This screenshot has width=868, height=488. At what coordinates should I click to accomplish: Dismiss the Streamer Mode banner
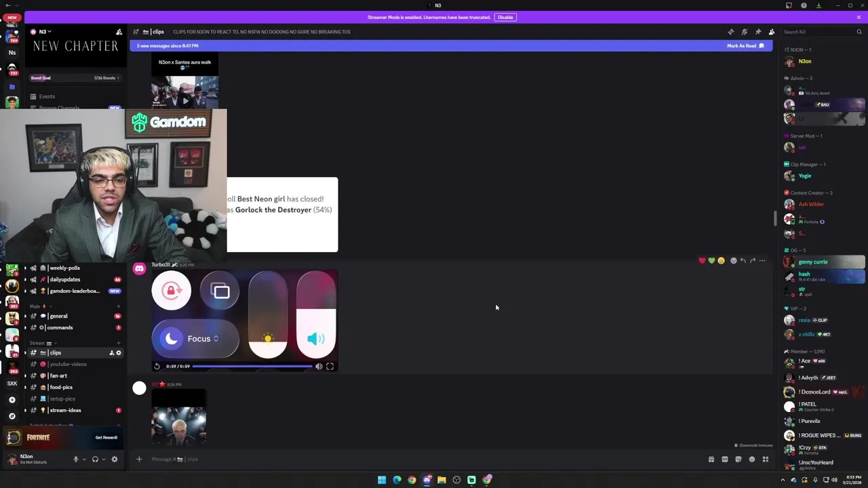(x=859, y=17)
